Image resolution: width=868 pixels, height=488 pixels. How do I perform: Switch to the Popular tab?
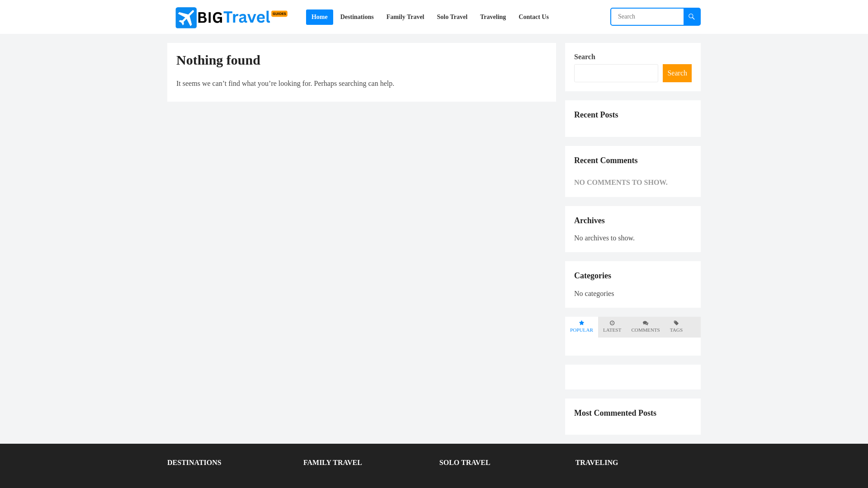(x=581, y=327)
